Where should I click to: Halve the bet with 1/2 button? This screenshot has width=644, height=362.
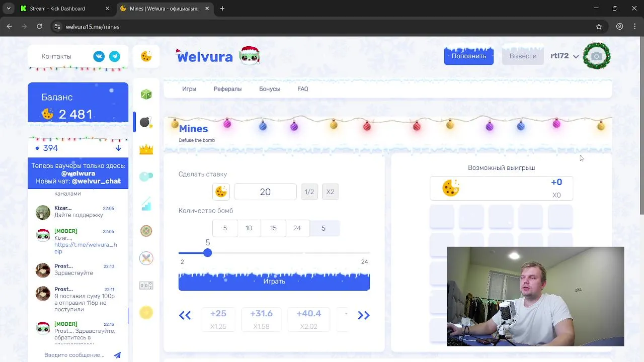click(309, 192)
